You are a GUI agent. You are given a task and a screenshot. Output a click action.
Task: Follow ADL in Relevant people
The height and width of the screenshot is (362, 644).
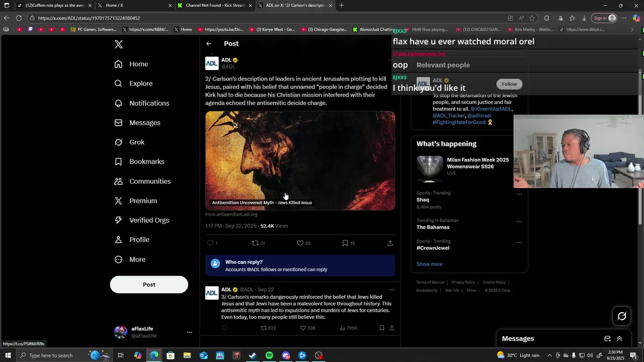point(509,84)
